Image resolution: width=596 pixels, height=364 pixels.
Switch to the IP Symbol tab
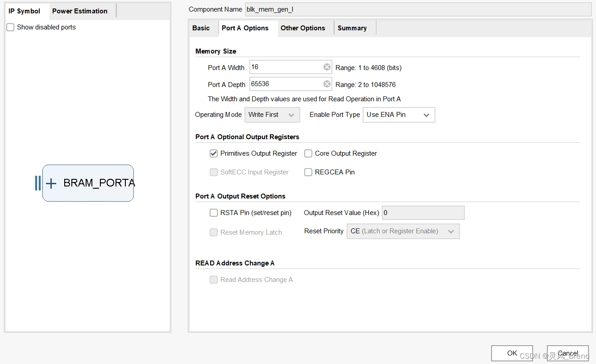[25, 11]
